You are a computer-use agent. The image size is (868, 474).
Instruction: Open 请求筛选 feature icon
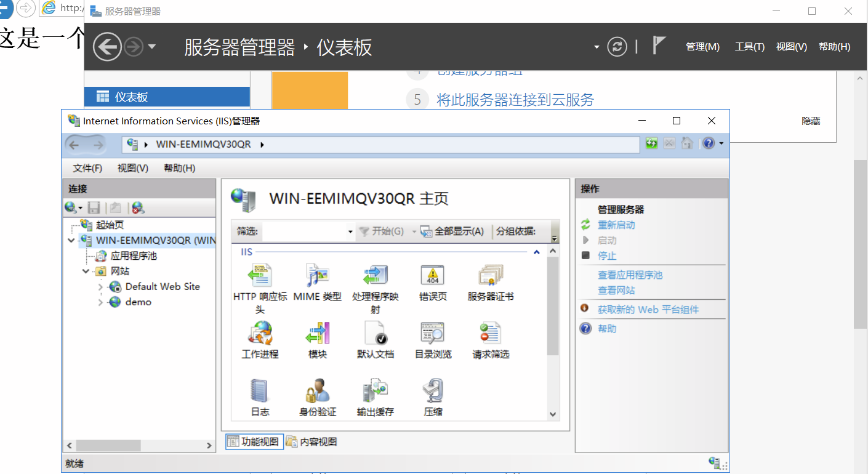coord(491,333)
